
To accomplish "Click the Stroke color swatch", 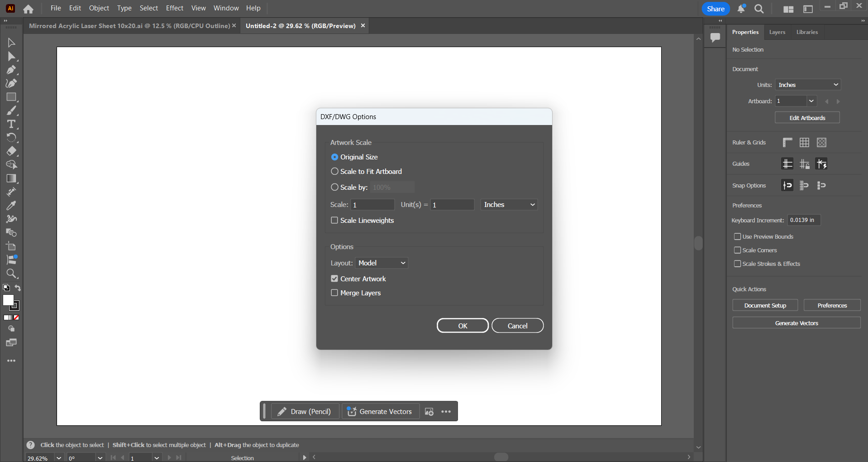I will pyautogui.click(x=16, y=307).
